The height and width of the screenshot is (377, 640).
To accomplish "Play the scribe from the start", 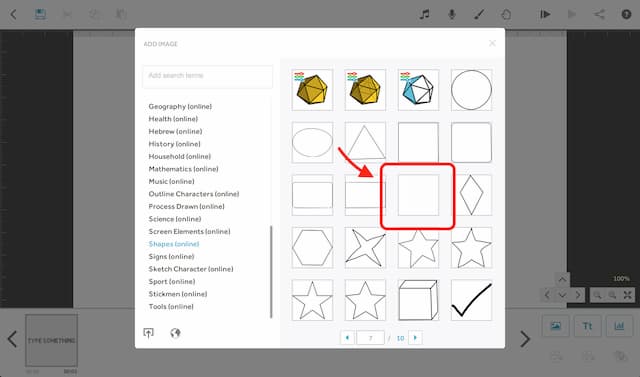I will click(x=545, y=15).
